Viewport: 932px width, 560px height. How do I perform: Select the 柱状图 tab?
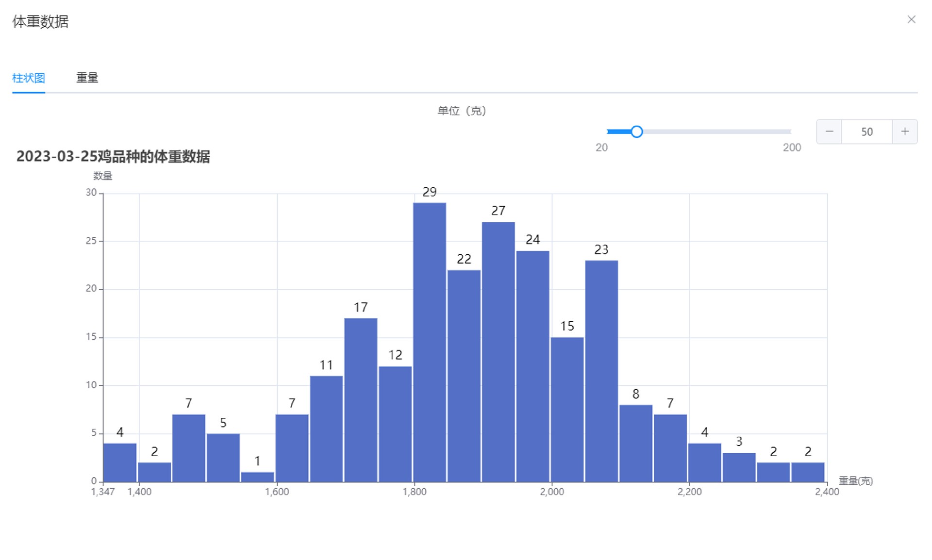coord(29,78)
